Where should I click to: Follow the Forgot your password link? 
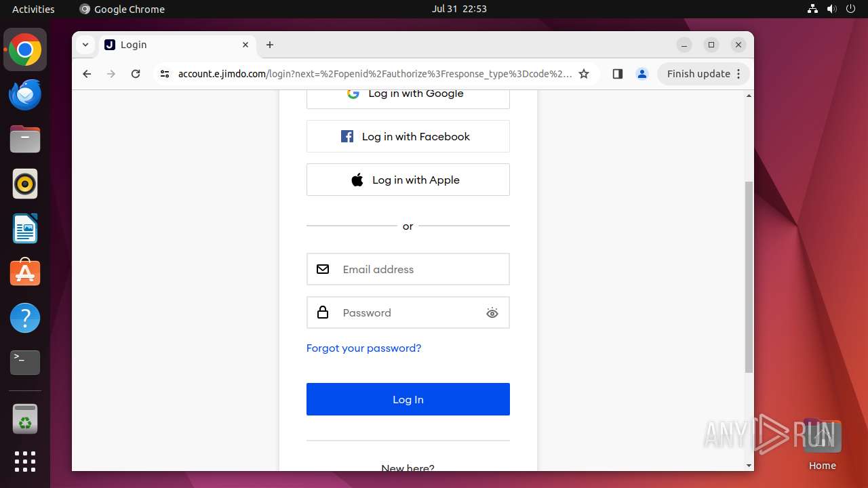click(363, 348)
